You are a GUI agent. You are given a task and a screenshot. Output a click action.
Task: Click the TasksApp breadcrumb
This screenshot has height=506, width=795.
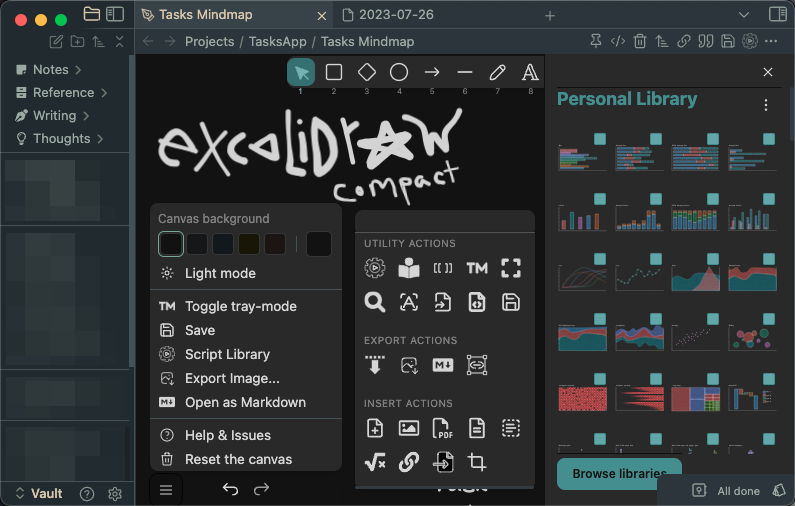click(277, 42)
